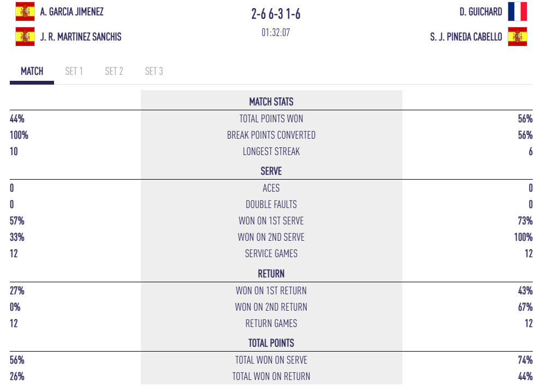Open player A. Garcia Jimenez's name

tap(72, 11)
